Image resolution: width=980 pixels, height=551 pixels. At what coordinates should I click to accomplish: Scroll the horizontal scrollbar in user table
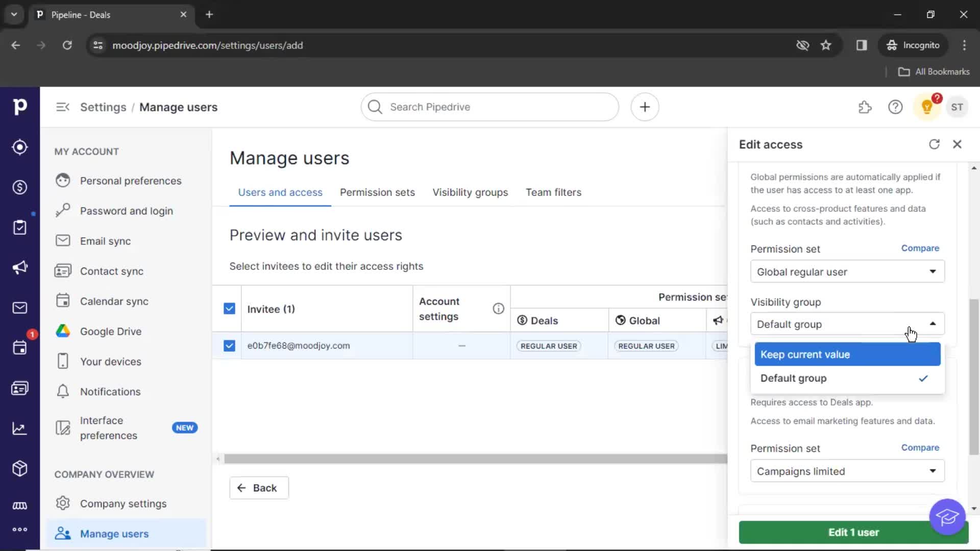(473, 459)
